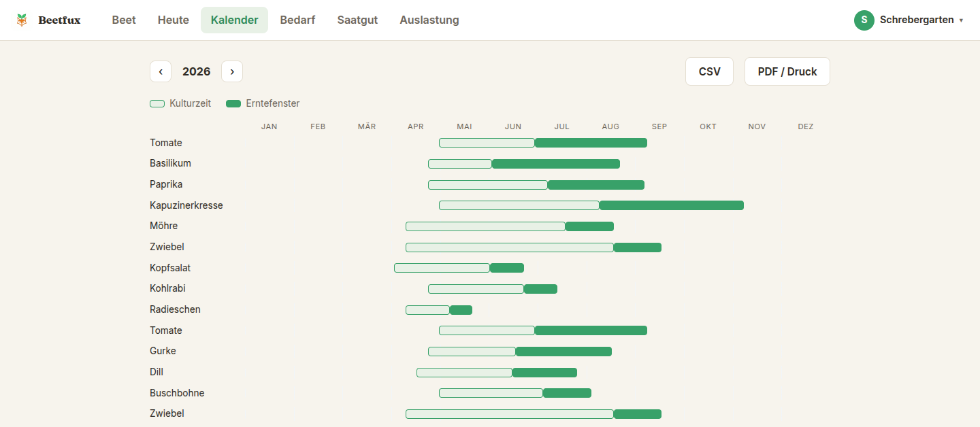Click the Paprika dark harvest bar
The image size is (980, 427).
[596, 185]
